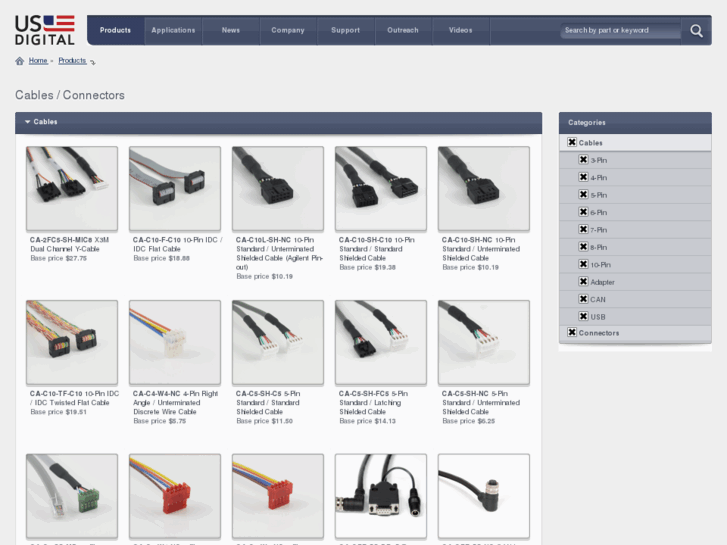Open CA-C5-SH-C5 shielded cable image
This screenshot has width=727, height=545.
pyautogui.click(x=278, y=342)
